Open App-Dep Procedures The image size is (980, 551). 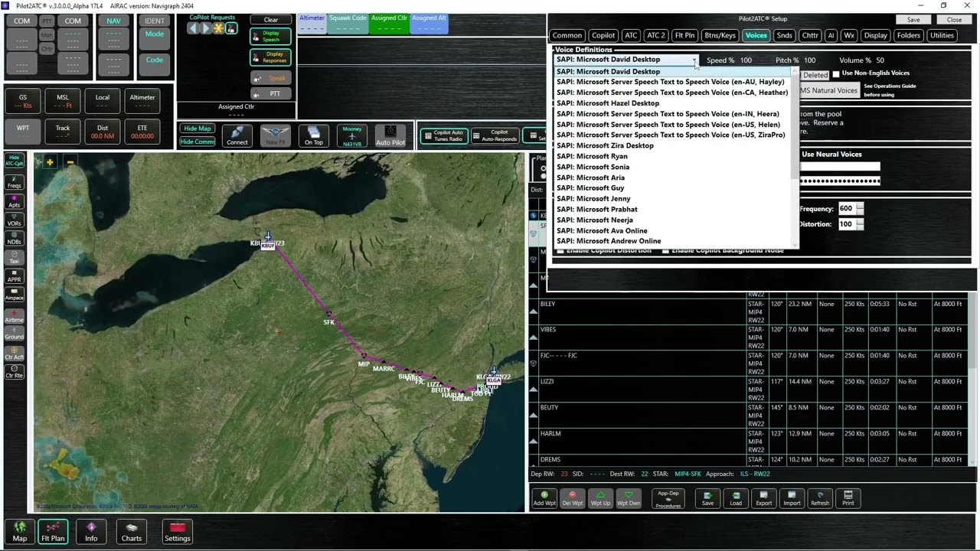click(668, 499)
